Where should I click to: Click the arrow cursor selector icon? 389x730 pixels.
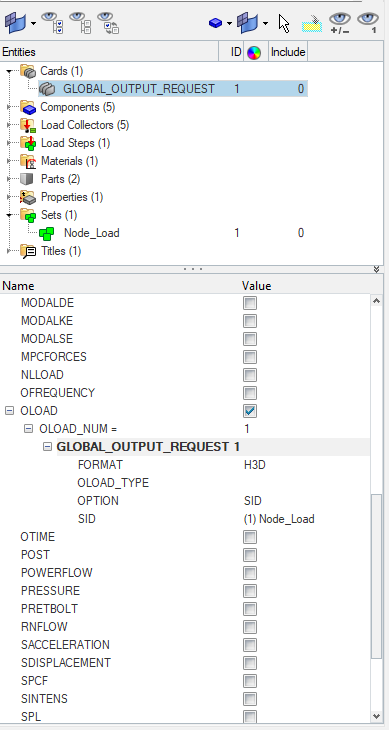(x=284, y=23)
